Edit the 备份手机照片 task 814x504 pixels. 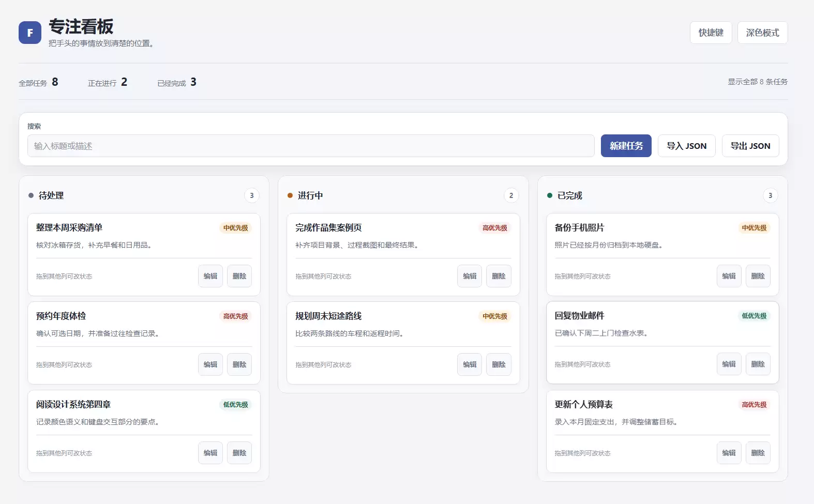point(729,276)
